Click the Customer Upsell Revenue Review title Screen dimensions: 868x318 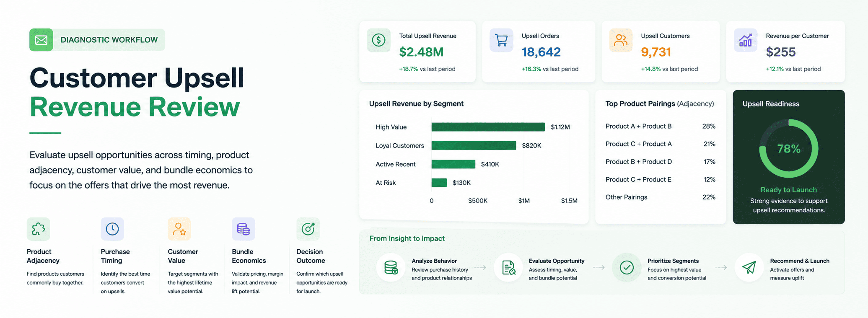pos(137,92)
